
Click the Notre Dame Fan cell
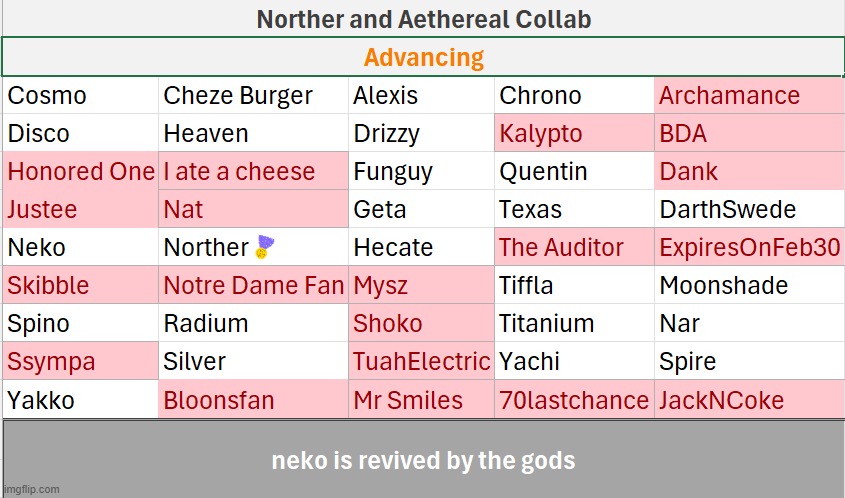[x=253, y=285]
